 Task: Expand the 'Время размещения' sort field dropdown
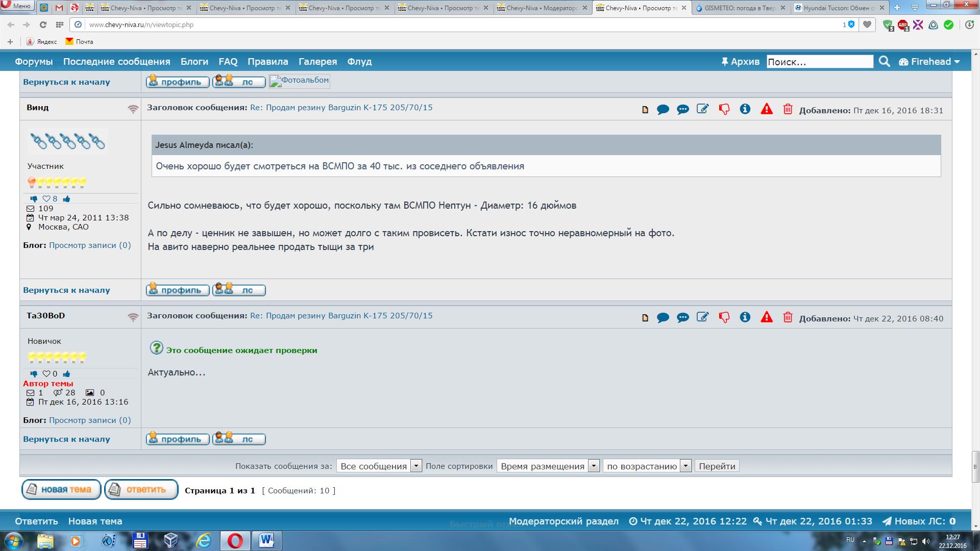click(548, 466)
